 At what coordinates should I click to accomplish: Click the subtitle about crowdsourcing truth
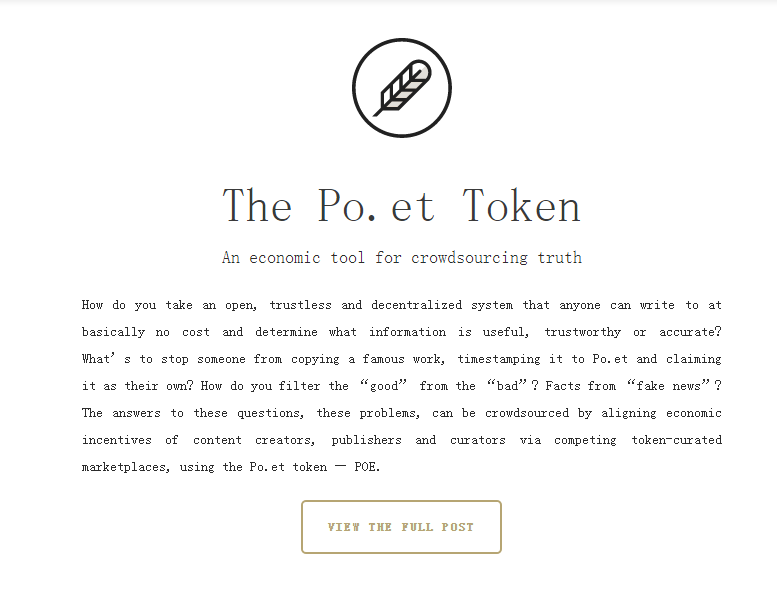click(401, 258)
